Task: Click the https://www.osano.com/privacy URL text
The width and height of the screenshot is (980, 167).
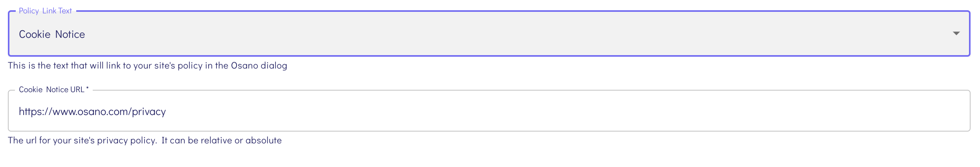Action: [92, 112]
